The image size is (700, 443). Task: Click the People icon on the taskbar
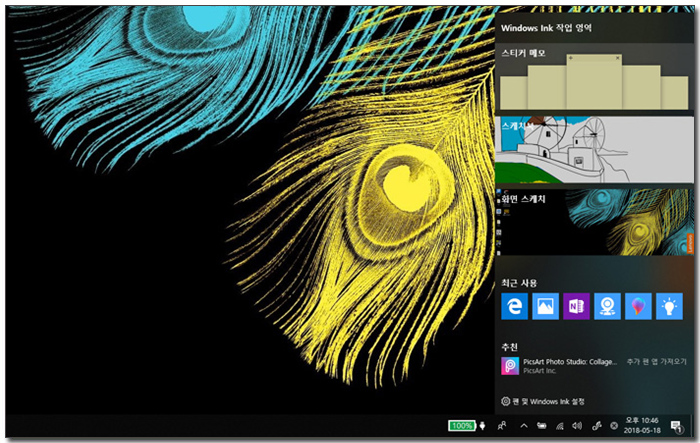pos(503,426)
